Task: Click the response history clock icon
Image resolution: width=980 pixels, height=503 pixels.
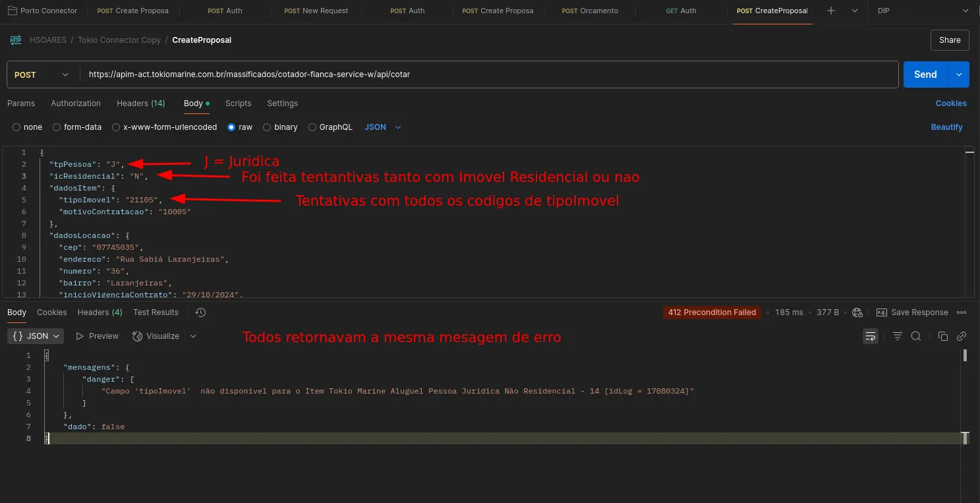Action: pyautogui.click(x=201, y=312)
